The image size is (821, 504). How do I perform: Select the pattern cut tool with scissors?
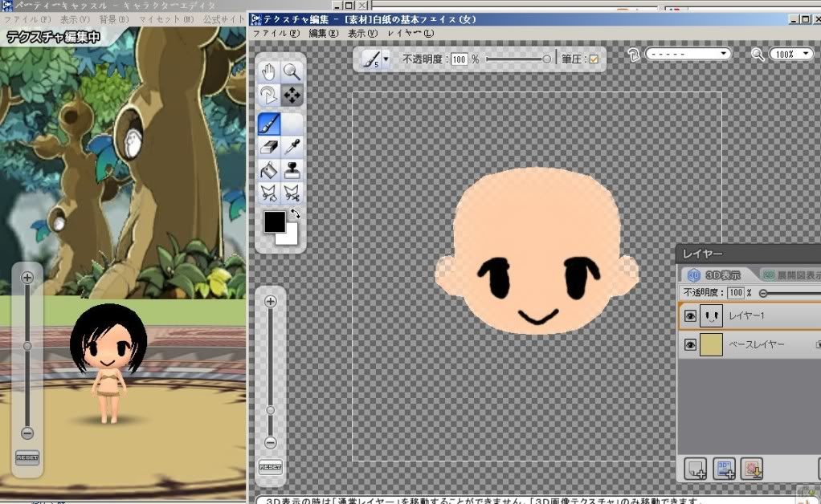(x=292, y=193)
